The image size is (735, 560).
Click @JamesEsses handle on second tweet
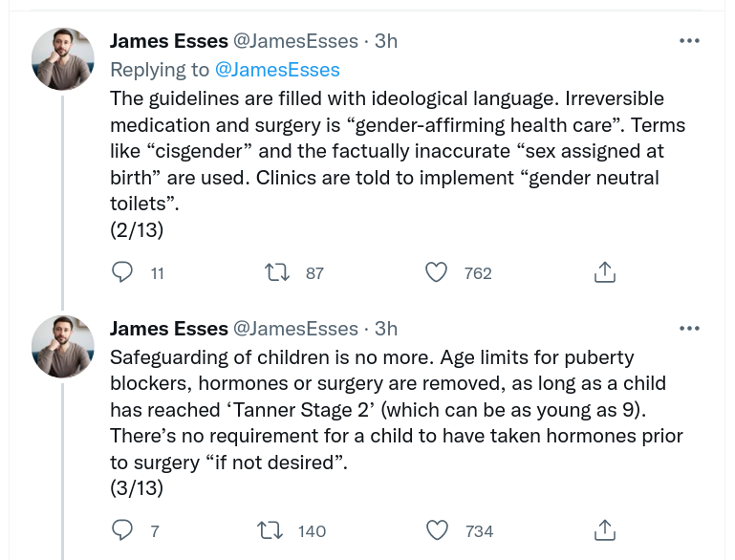pyautogui.click(x=295, y=329)
